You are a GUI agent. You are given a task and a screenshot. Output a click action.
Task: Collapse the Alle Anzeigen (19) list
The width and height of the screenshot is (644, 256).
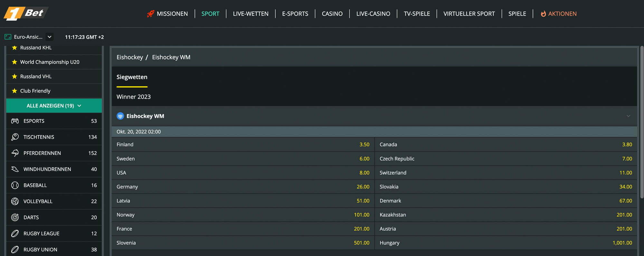point(54,106)
